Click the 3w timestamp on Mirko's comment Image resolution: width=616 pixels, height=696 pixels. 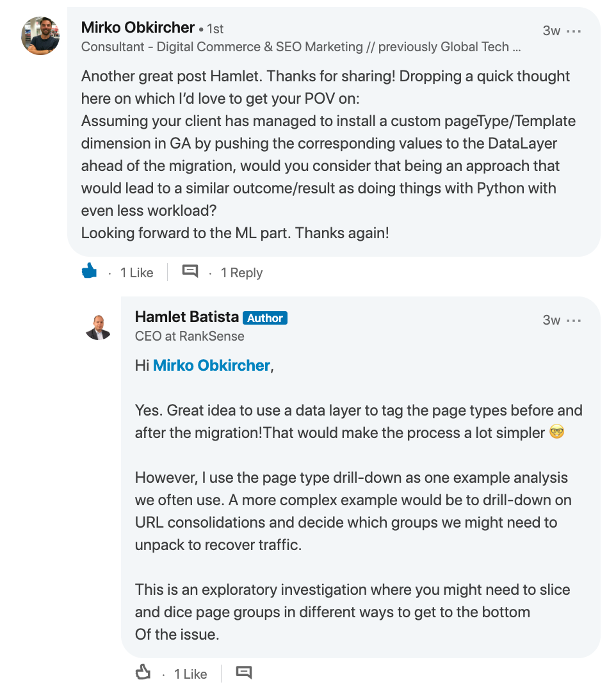551,31
